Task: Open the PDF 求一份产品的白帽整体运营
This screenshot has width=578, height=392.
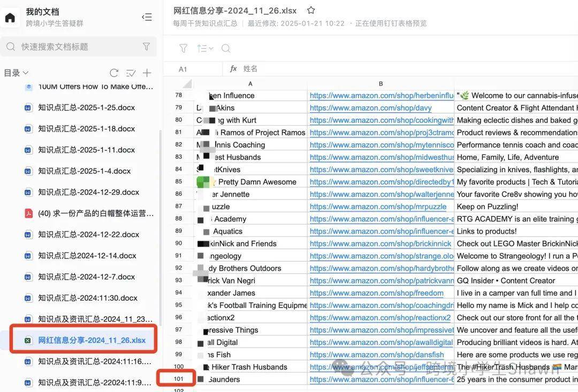Action: [x=95, y=213]
